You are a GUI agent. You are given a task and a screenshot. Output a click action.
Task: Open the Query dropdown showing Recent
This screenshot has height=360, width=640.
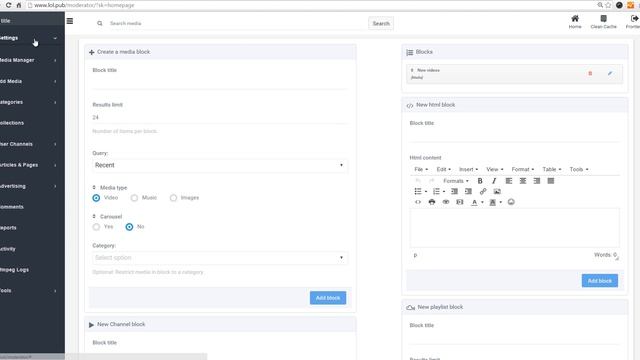pos(220,165)
